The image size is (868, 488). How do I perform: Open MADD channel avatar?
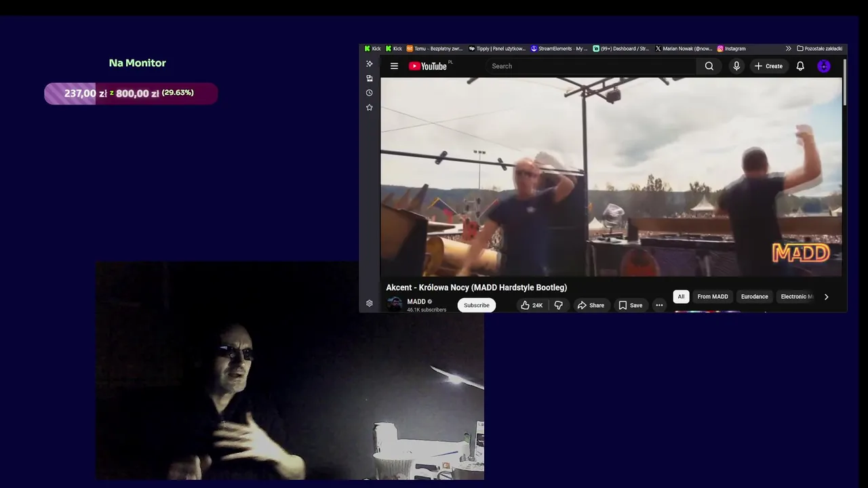(x=394, y=304)
